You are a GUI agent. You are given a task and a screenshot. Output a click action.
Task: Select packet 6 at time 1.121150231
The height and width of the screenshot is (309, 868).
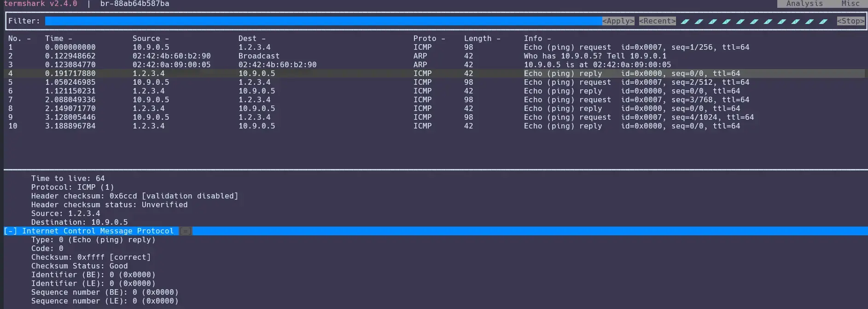[x=434, y=91]
